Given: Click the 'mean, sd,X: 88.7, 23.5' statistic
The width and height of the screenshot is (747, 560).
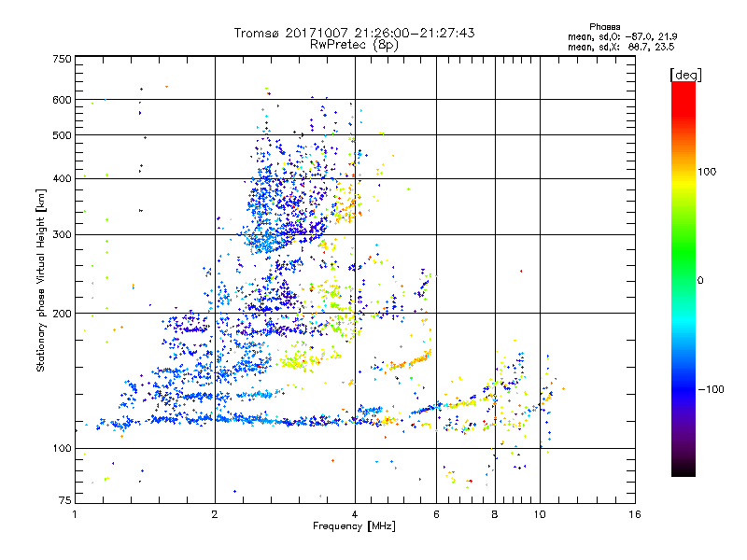Looking at the screenshot, I should [621, 47].
